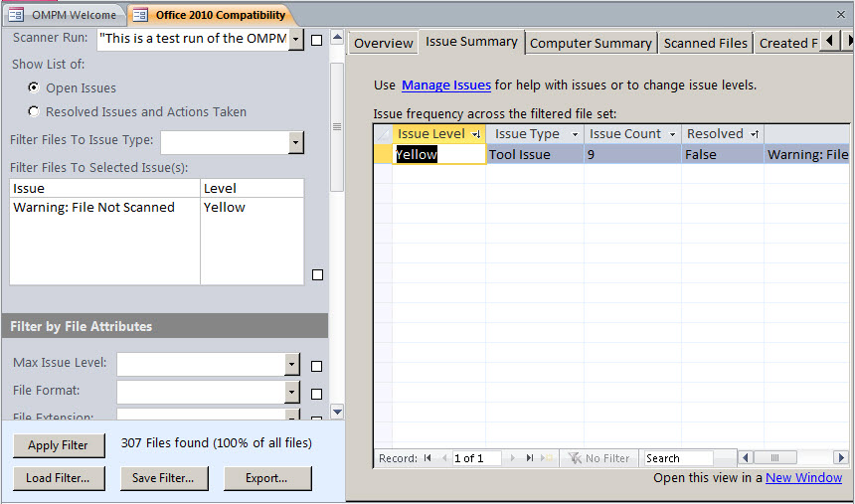Open the Scanned Files tab
855x504 pixels.
706,43
